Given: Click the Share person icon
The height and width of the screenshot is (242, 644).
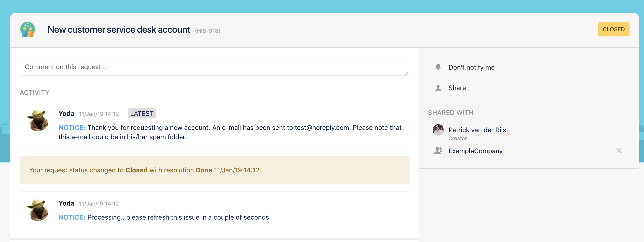Looking at the screenshot, I should pyautogui.click(x=438, y=88).
